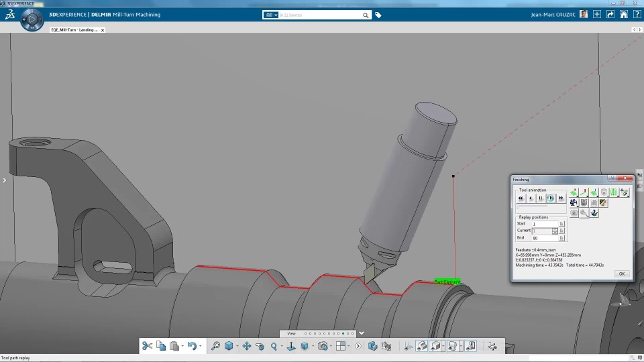The image size is (644, 362).
Task: Click the Normal View icon
Action: point(291,346)
